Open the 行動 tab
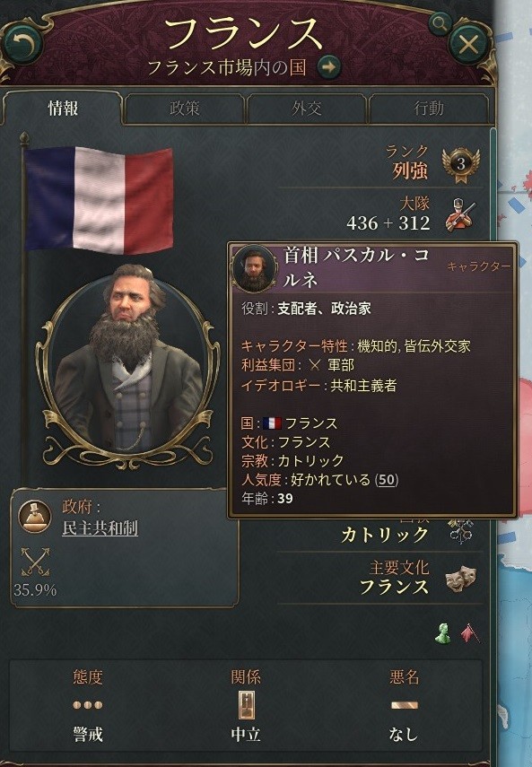Viewport: 532px width, 767px height. coord(429,109)
